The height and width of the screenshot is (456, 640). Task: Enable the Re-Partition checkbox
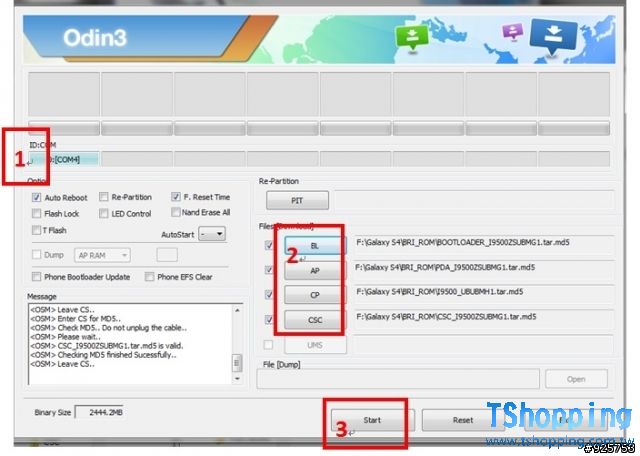pos(102,198)
